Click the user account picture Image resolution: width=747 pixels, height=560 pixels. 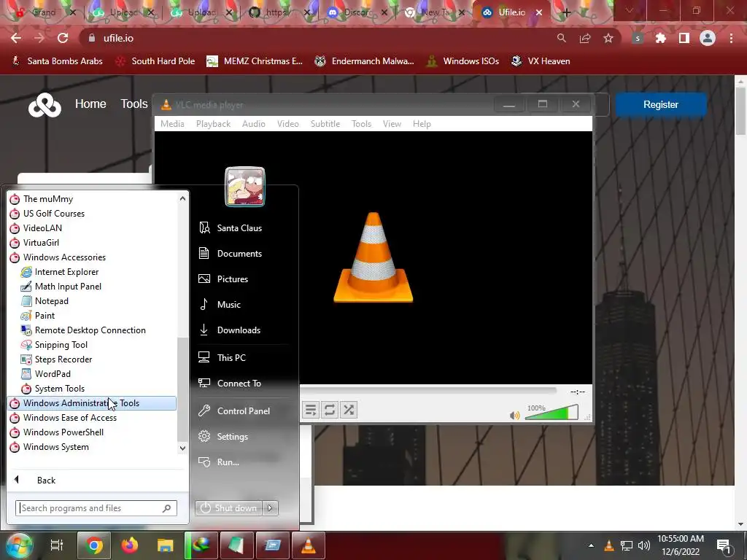click(x=245, y=187)
